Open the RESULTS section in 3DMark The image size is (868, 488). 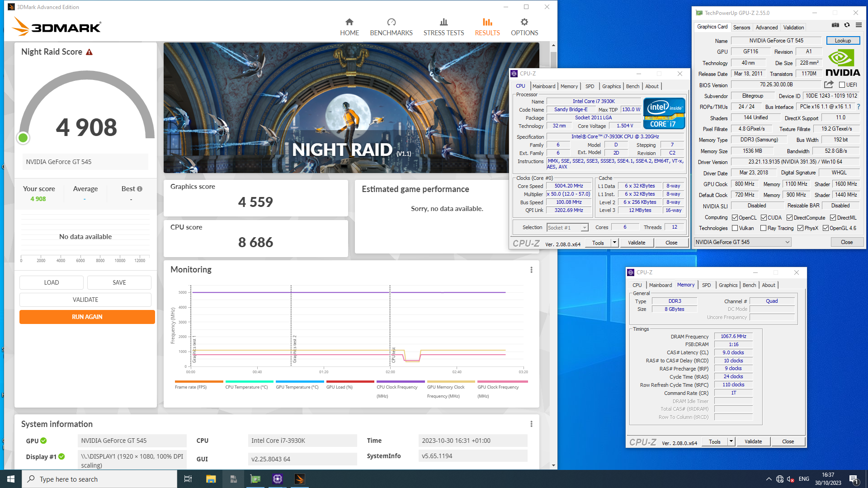tap(487, 27)
